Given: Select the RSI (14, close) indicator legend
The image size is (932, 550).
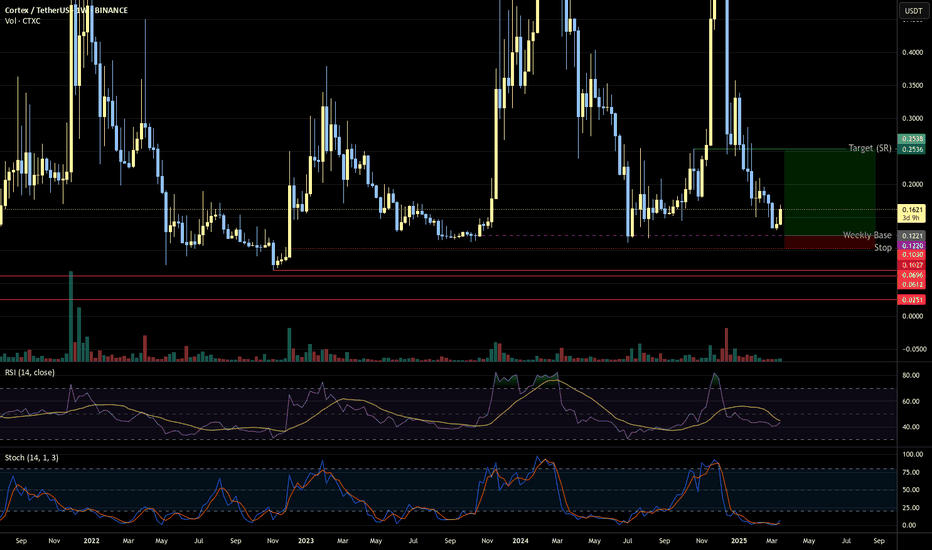Looking at the screenshot, I should point(30,372).
